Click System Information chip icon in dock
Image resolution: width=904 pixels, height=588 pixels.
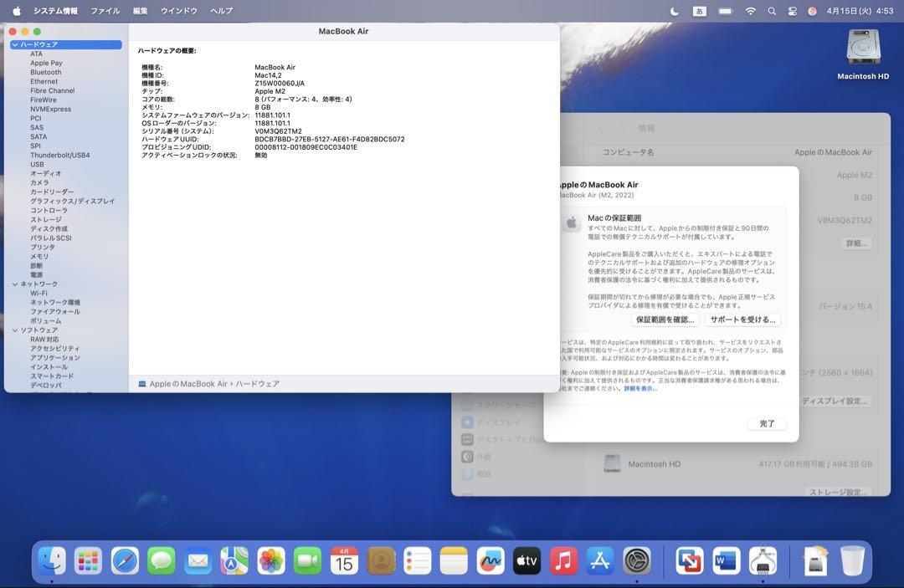763,561
